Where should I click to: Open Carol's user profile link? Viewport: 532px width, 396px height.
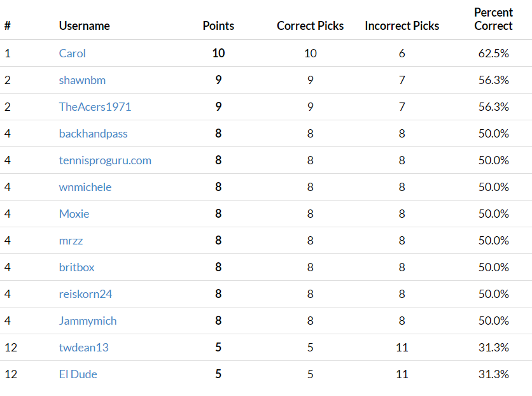pos(73,53)
